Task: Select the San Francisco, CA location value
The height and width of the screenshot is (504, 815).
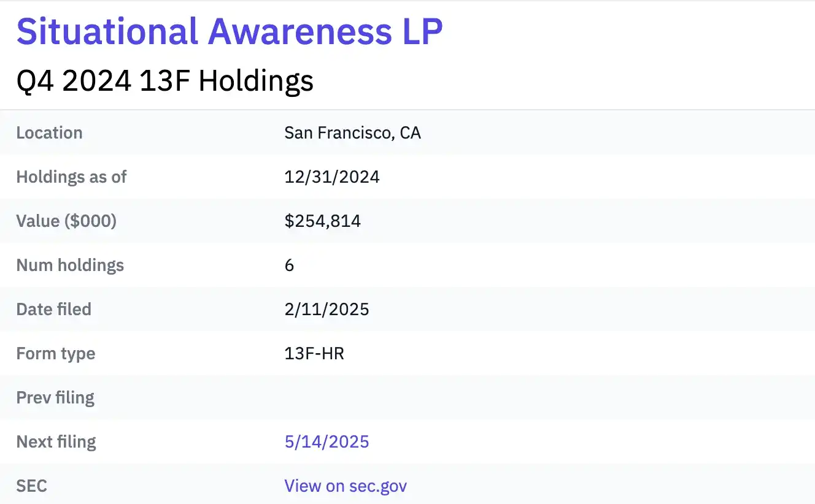Action: click(x=353, y=132)
